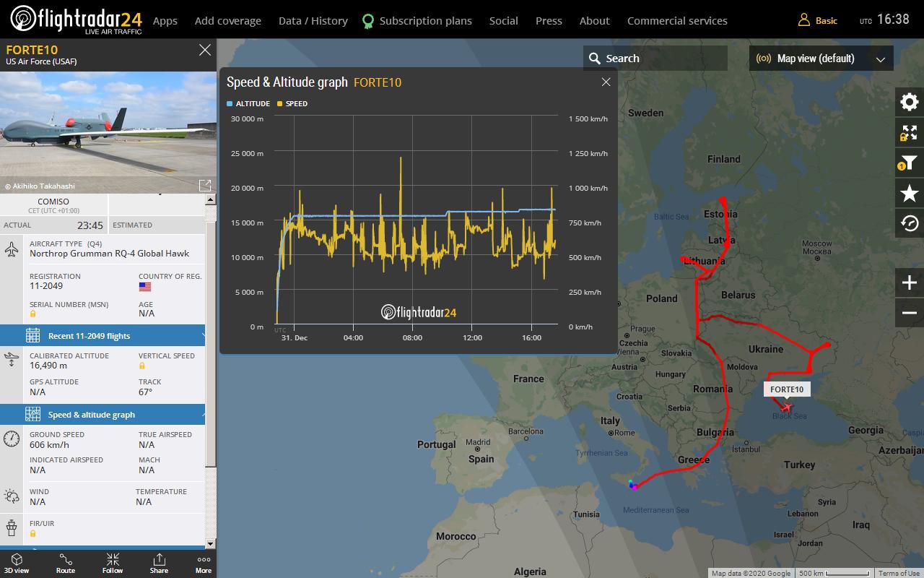Click the Recent flights calendar icon
The image size is (924, 578).
pyautogui.click(x=32, y=335)
